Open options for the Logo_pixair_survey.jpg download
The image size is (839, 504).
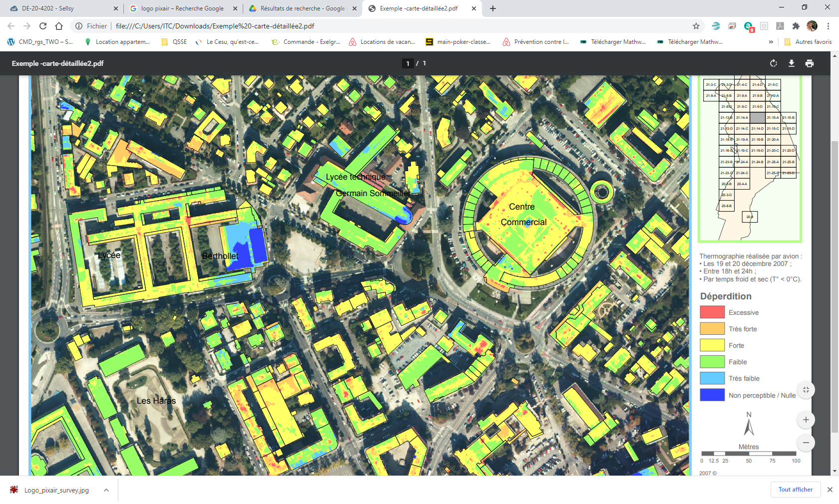[x=106, y=490]
